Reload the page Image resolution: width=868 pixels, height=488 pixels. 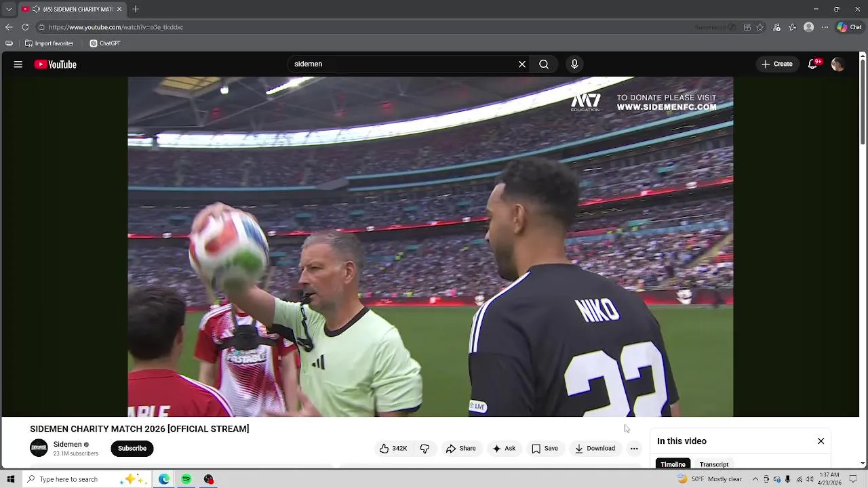point(25,27)
